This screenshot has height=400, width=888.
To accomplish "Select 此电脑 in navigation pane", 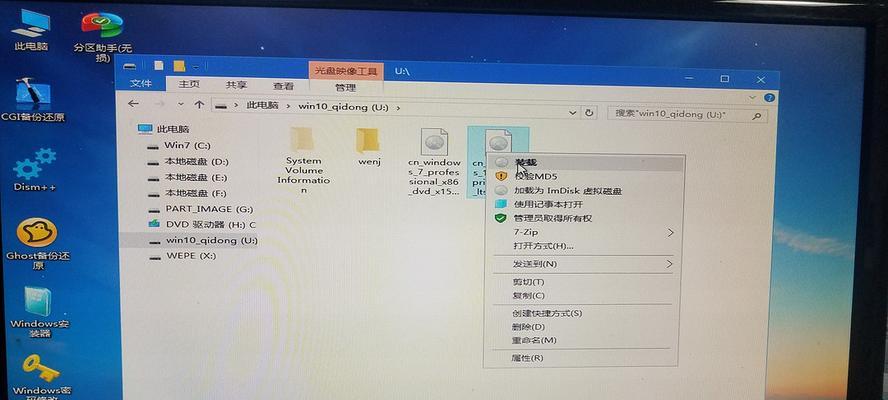I will [x=164, y=129].
